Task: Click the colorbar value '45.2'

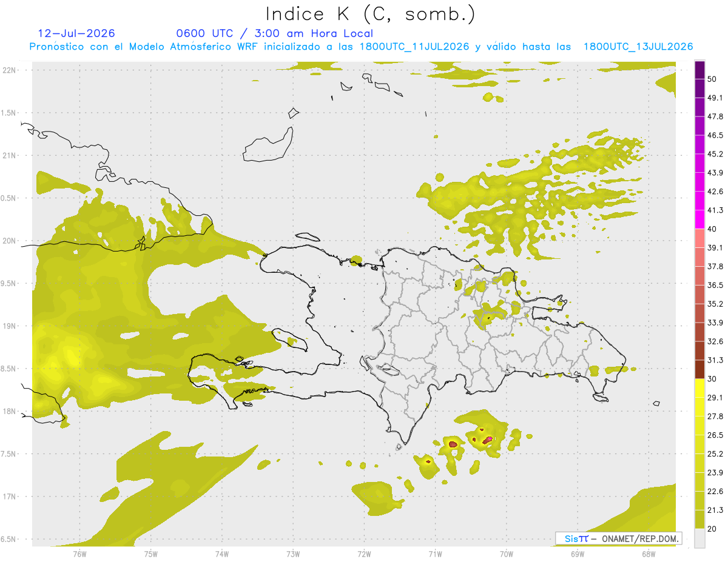Action: pos(715,154)
